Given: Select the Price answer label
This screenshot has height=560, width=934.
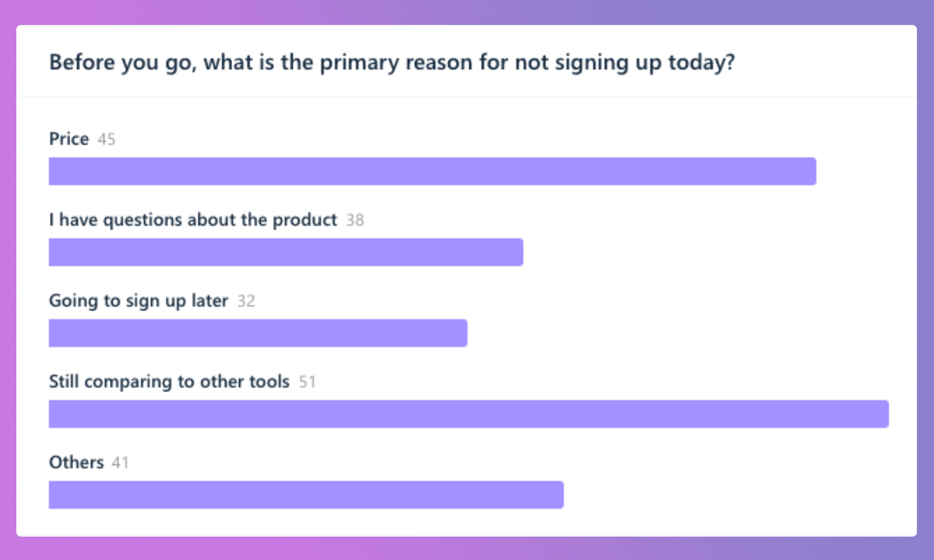Looking at the screenshot, I should click(68, 139).
